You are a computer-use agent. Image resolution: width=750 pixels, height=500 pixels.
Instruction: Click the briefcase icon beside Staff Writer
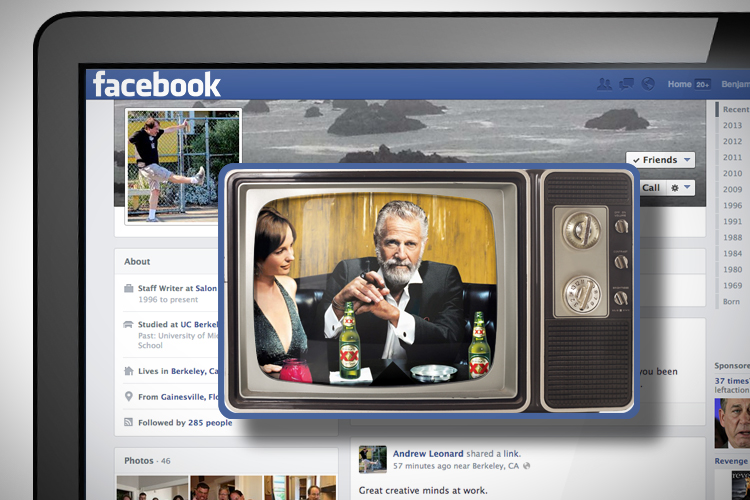coord(129,289)
